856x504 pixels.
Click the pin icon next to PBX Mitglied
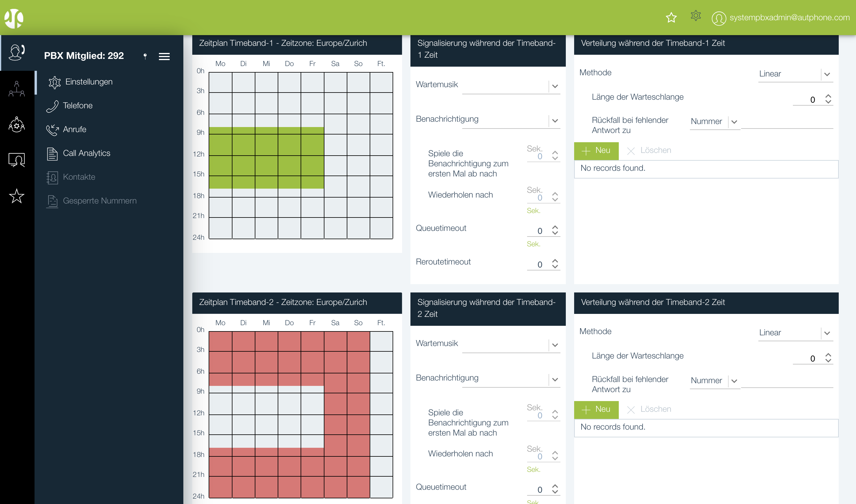(145, 56)
